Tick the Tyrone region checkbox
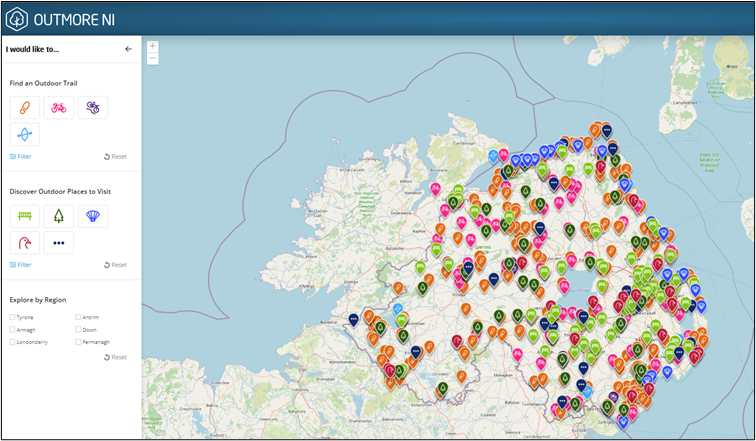 [12, 317]
